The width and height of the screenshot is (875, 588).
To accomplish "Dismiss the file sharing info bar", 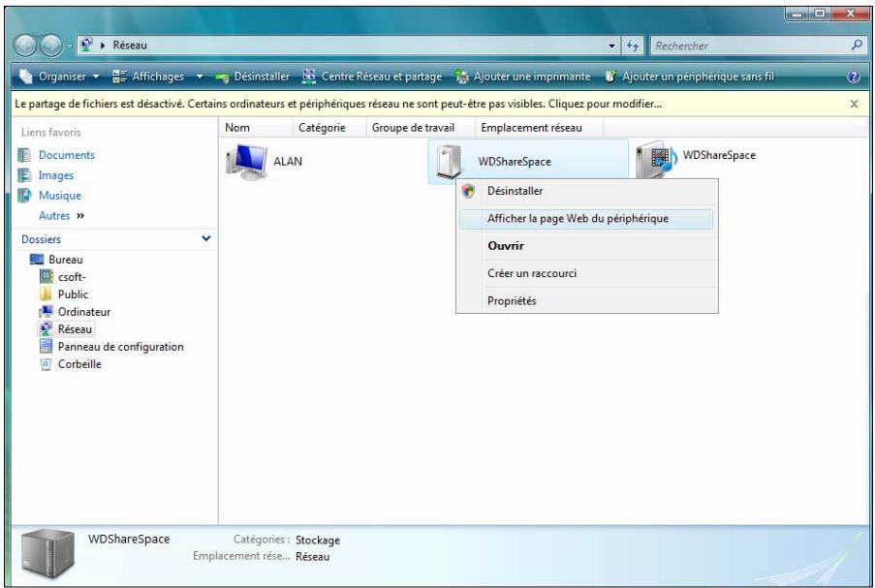I will (854, 104).
